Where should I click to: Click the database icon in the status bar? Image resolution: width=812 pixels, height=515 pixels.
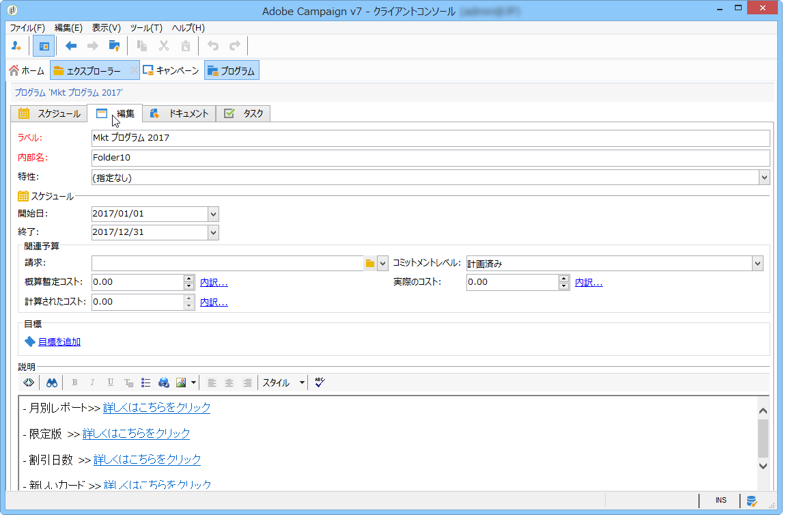[752, 501]
